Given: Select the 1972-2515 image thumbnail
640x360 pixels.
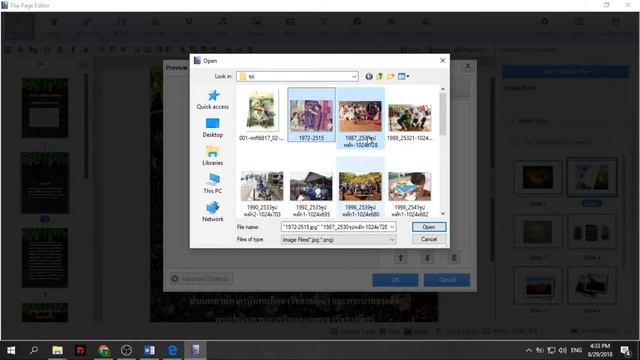Looking at the screenshot, I should pos(311,116).
